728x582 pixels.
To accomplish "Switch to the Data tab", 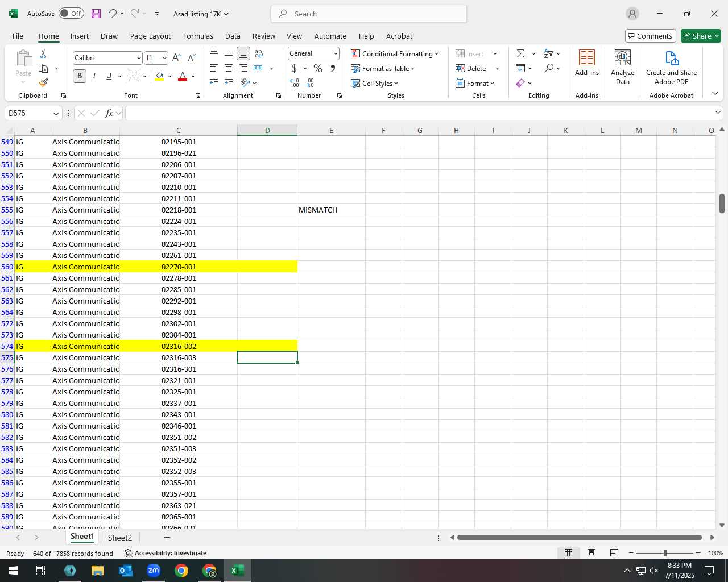I will (x=233, y=36).
